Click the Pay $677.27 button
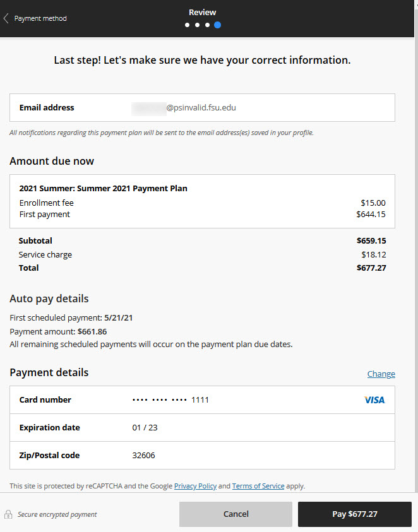 (355, 514)
